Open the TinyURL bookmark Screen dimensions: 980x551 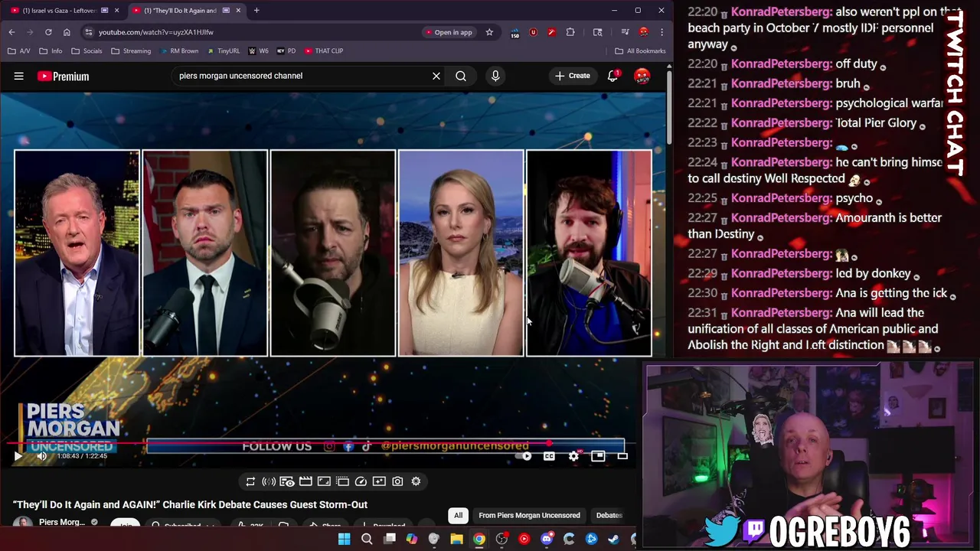click(x=223, y=51)
